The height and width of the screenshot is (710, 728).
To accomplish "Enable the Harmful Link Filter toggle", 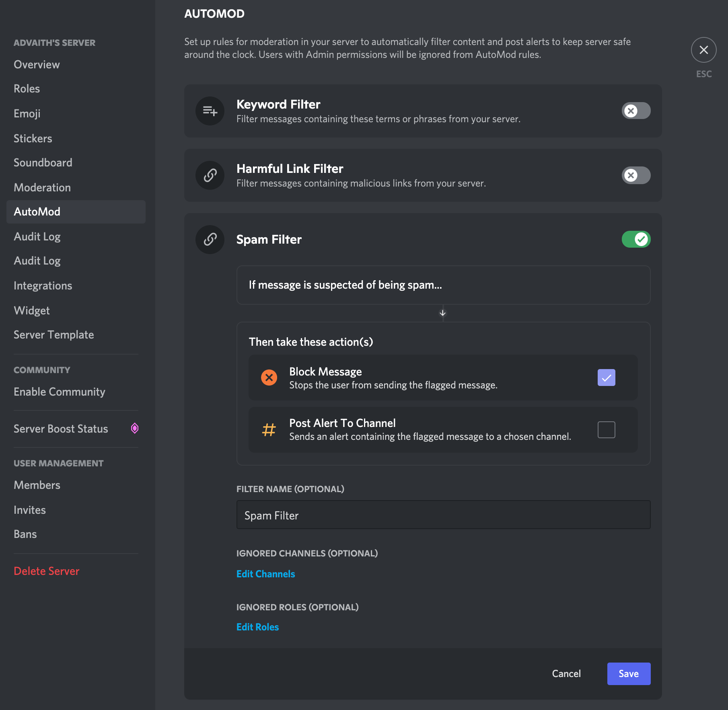I will (636, 175).
